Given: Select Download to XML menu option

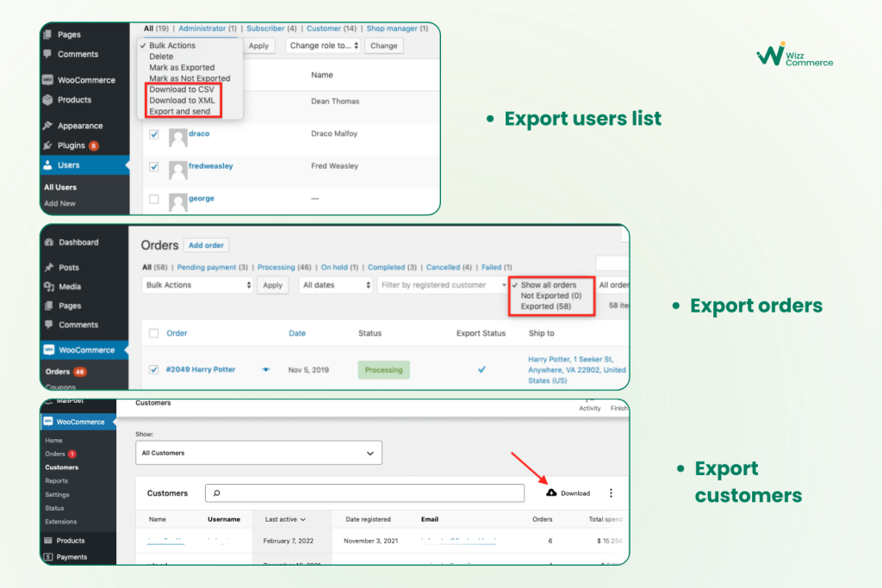Looking at the screenshot, I should 182,100.
